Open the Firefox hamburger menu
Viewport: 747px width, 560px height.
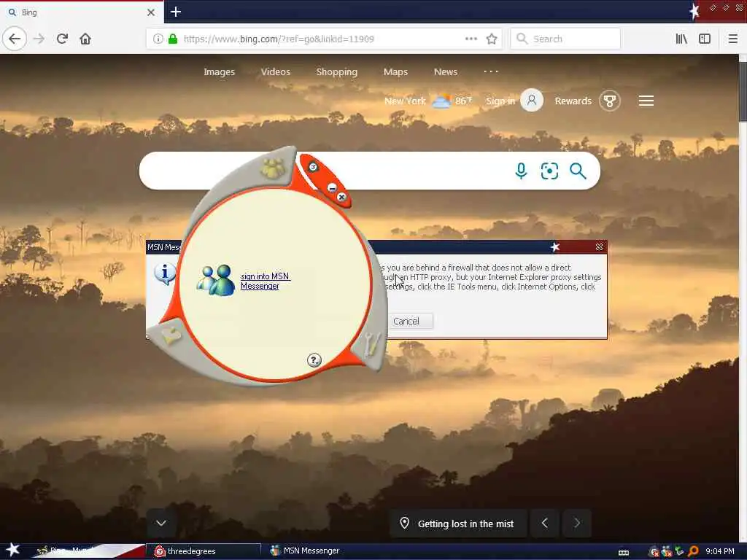[x=732, y=39]
